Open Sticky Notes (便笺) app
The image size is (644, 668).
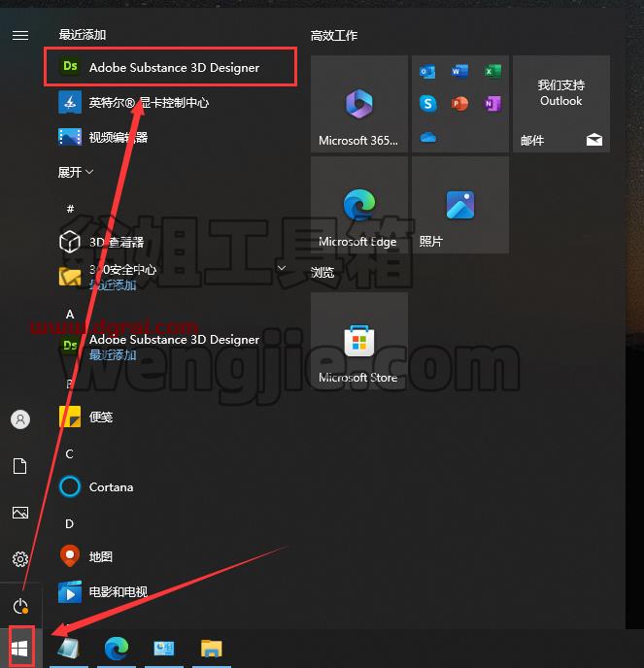[x=171, y=417]
